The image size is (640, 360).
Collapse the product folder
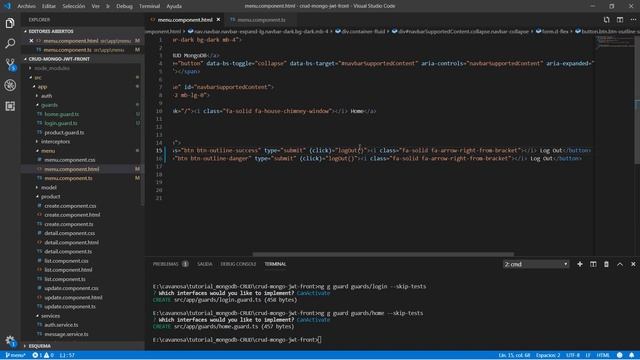pyautogui.click(x=50, y=196)
